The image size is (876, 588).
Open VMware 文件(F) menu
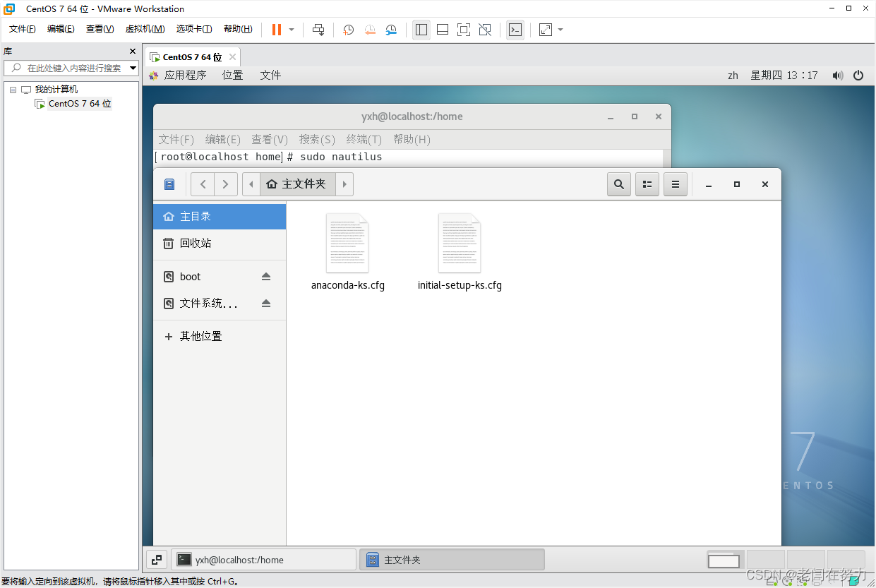click(x=23, y=29)
